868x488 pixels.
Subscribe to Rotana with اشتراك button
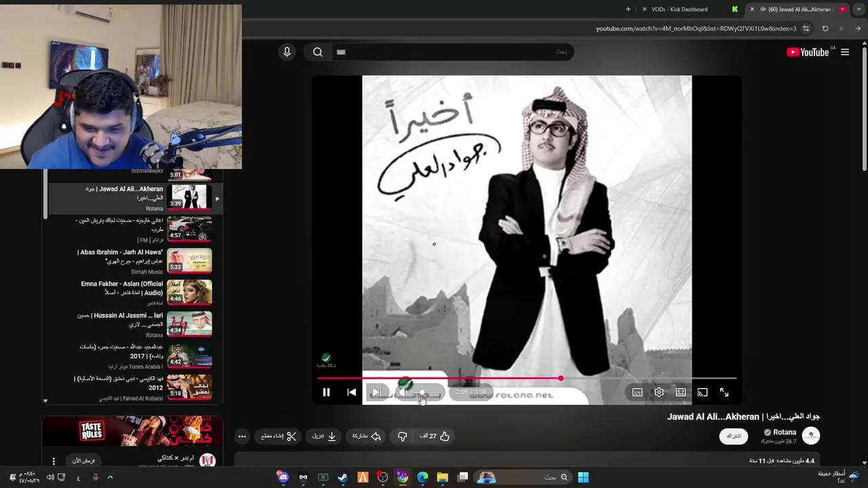(x=734, y=436)
